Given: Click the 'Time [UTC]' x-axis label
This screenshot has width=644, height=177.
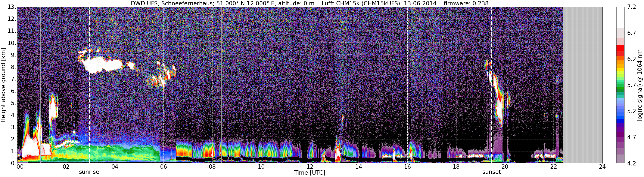Looking at the screenshot, I should point(309,172).
